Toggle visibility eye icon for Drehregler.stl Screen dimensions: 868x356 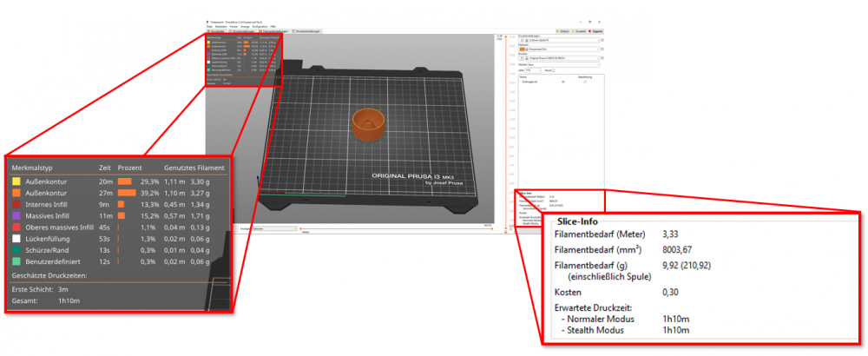point(563,82)
